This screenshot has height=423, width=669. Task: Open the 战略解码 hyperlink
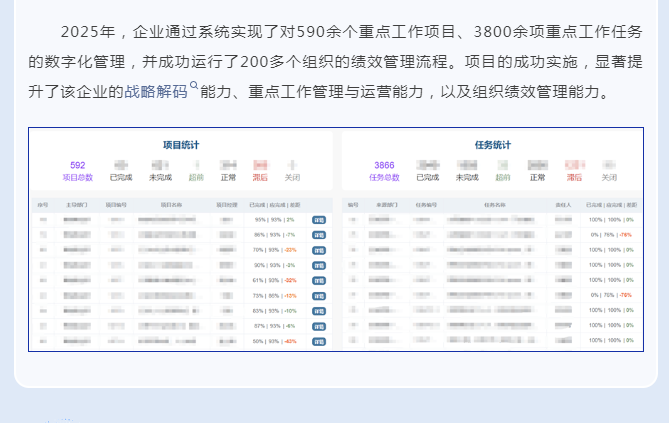(x=155, y=92)
